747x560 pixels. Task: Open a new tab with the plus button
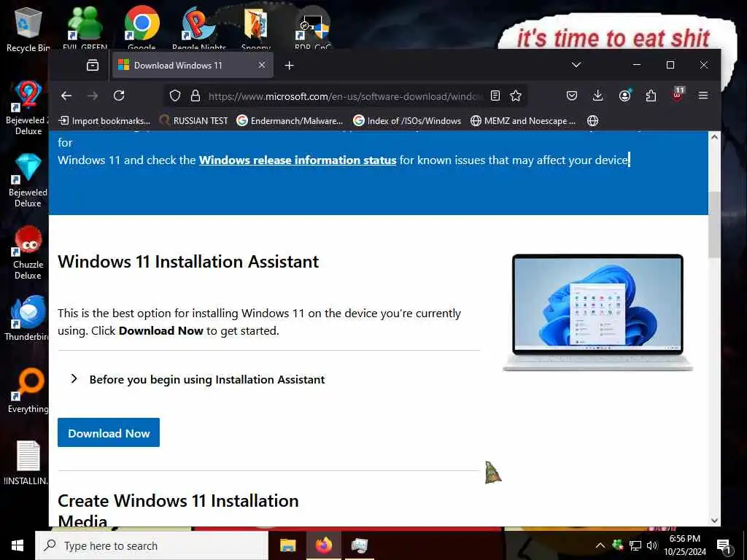pos(289,65)
